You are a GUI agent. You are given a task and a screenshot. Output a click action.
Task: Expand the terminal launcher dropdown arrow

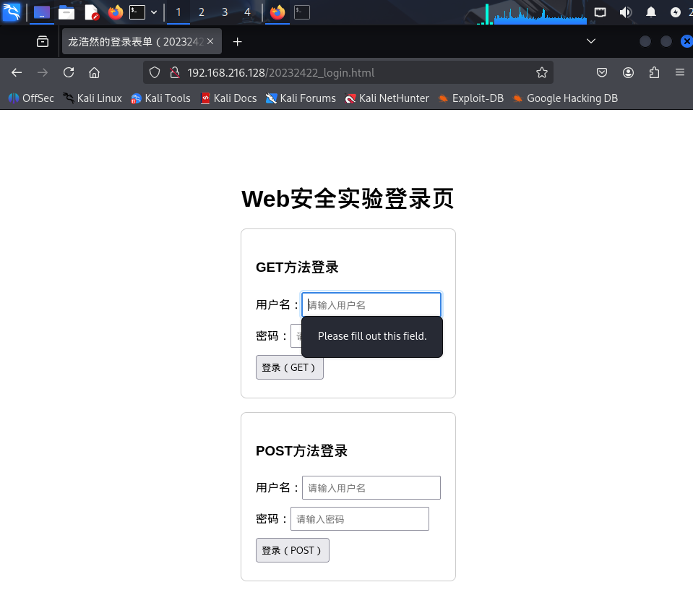154,12
